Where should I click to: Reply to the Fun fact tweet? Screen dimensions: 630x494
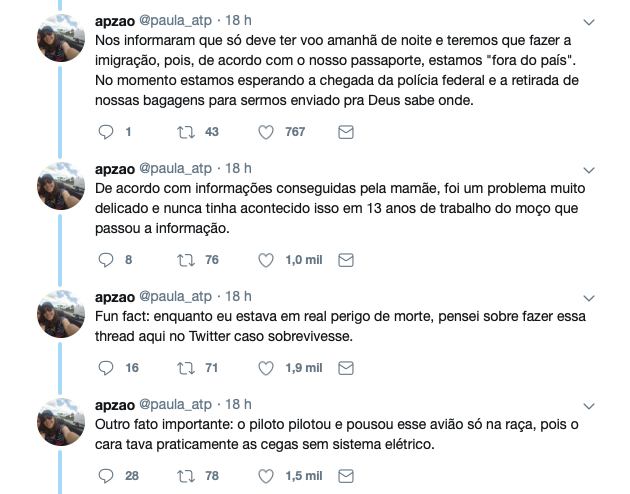pos(108,368)
